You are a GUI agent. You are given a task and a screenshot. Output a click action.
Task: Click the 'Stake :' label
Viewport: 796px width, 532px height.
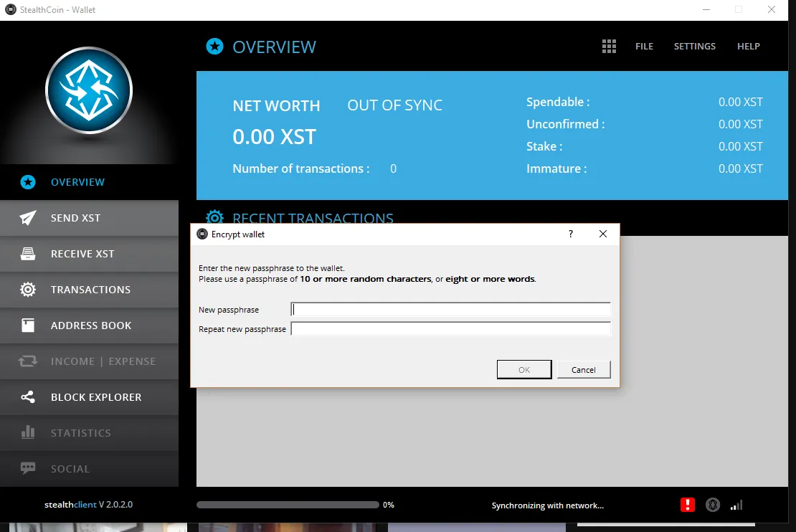click(544, 147)
